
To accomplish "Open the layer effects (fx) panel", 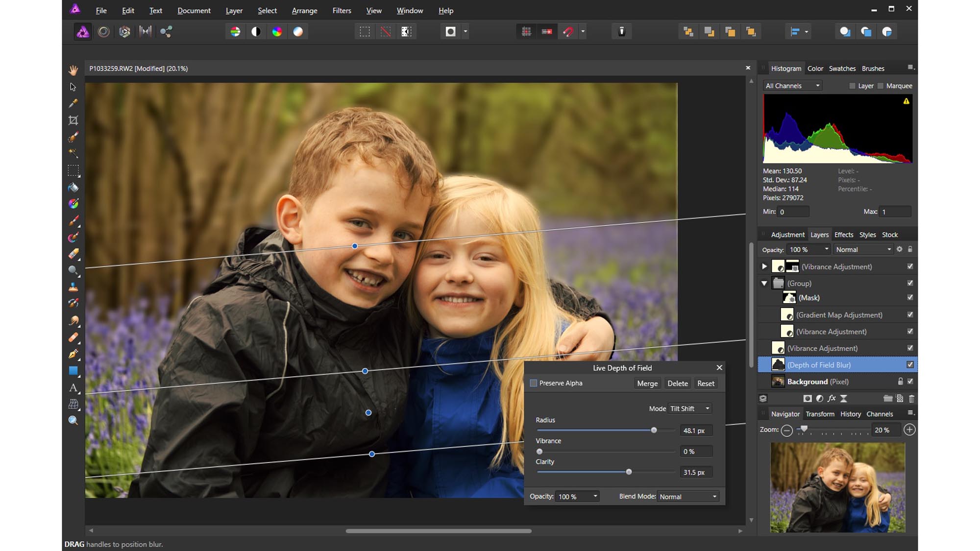I will click(831, 398).
